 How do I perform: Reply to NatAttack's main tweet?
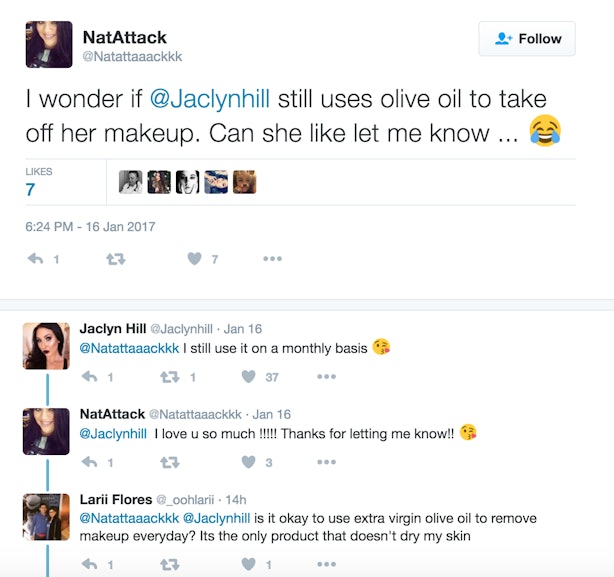(36, 258)
